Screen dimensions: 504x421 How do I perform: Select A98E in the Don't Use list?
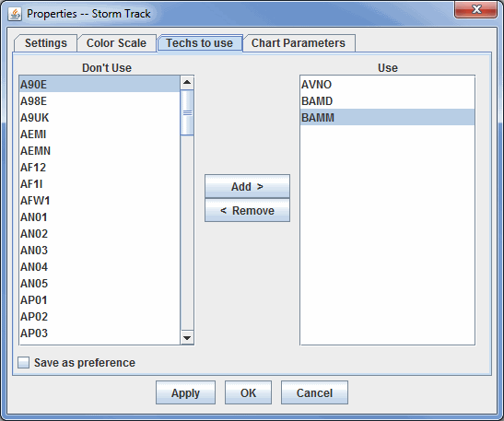100,101
